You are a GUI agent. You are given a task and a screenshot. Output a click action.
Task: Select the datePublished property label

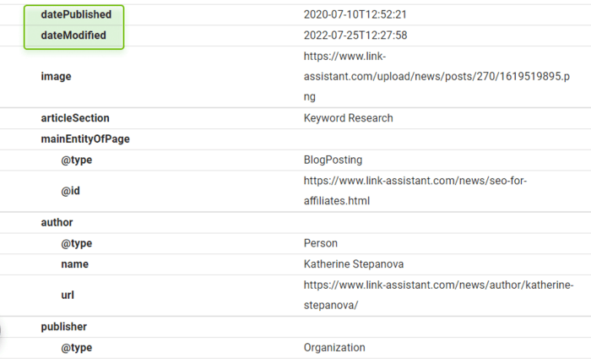(x=76, y=14)
